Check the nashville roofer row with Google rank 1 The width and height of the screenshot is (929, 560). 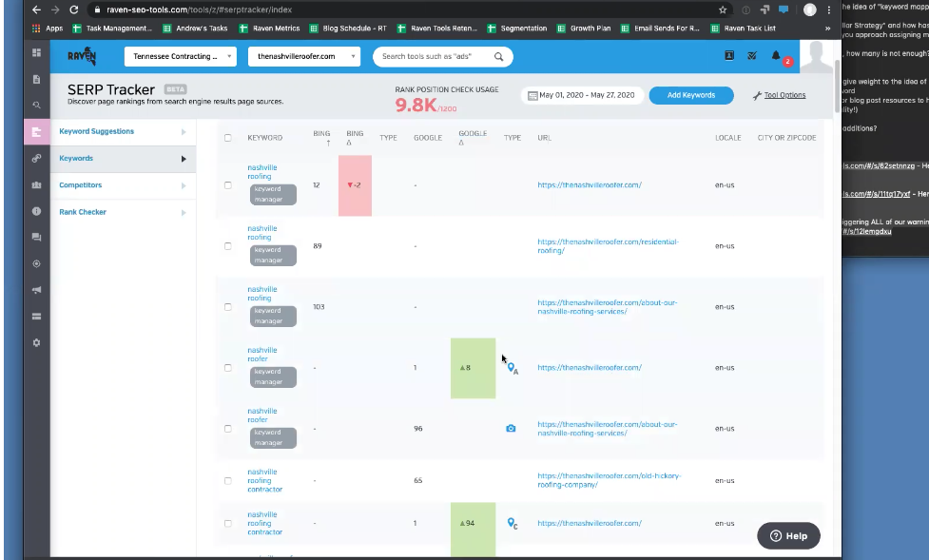[227, 368]
